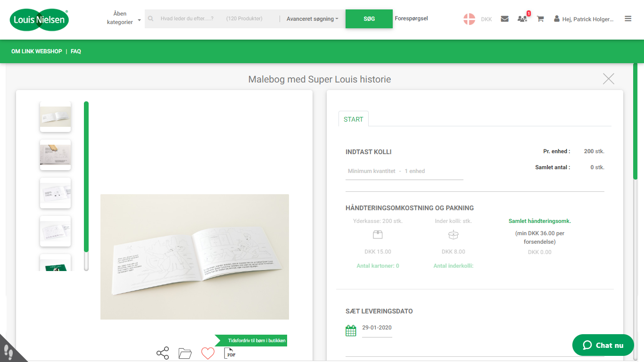Click the inner package box icon

tap(453, 235)
